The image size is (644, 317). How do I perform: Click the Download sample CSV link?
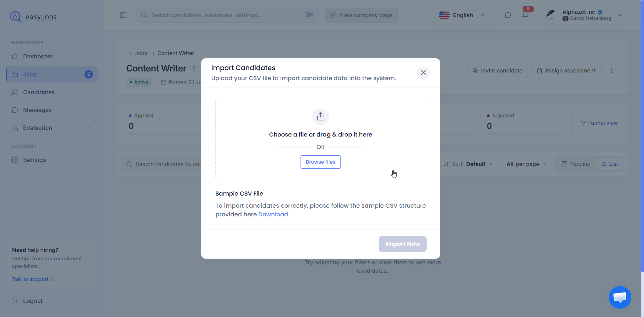274,214
